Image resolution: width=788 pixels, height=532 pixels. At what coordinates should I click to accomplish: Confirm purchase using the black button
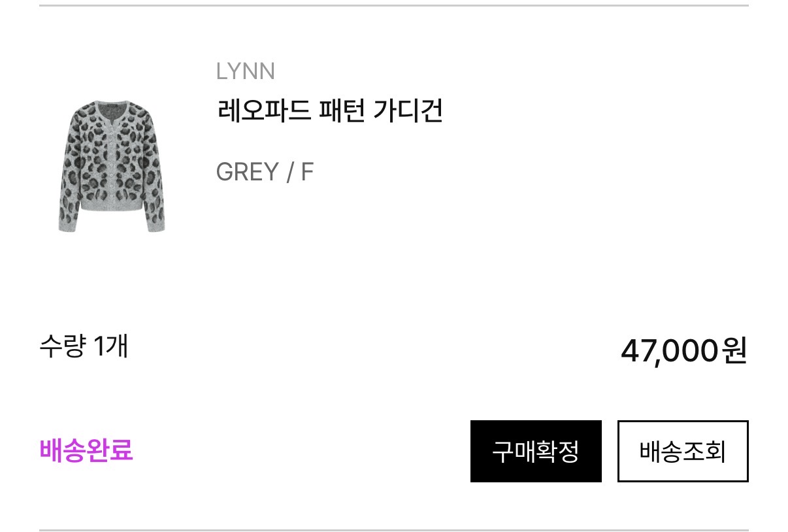pos(536,451)
